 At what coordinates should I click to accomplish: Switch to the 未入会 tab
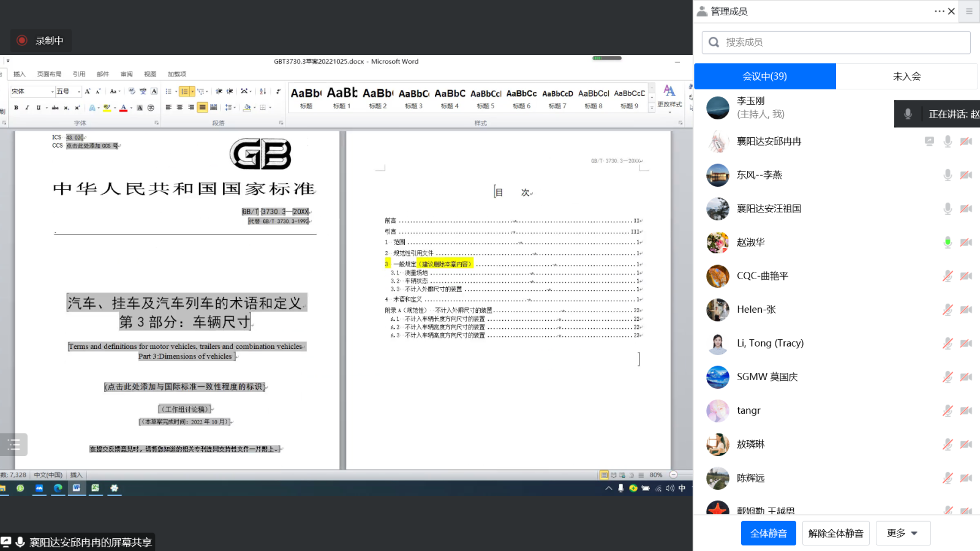tap(907, 77)
